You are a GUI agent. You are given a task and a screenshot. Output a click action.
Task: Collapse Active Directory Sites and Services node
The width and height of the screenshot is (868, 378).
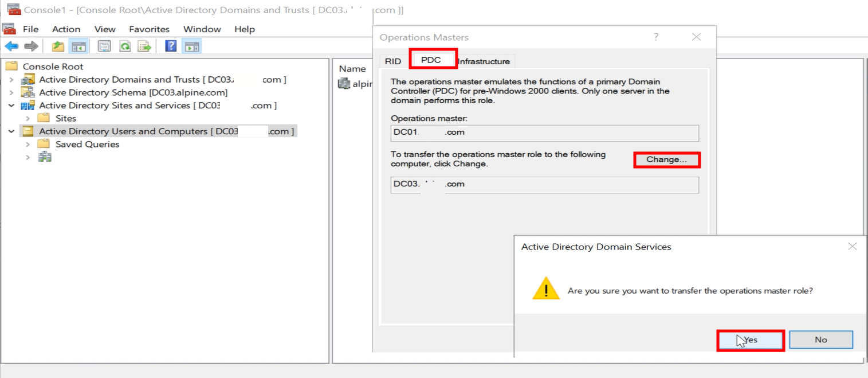point(11,106)
